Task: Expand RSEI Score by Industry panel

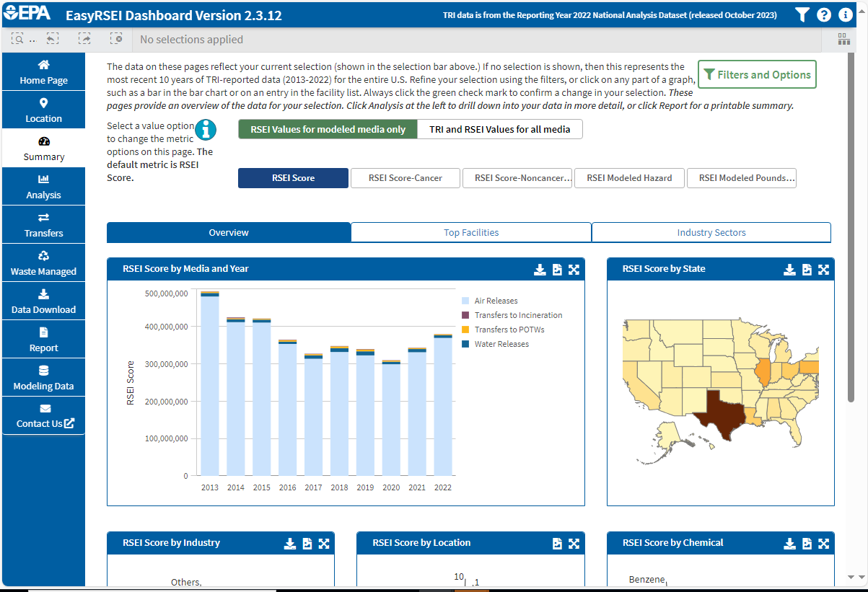Action: coord(324,543)
